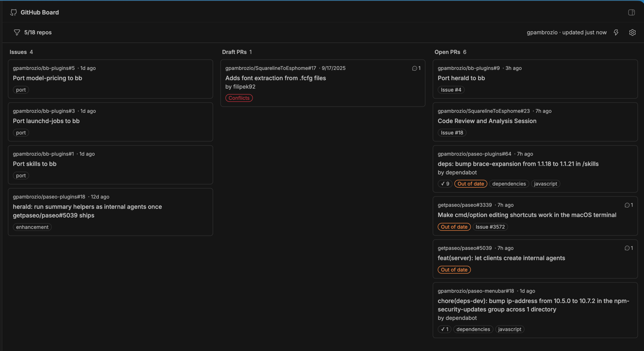Open the macOS terminal editing shortcuts PR
The width and height of the screenshot is (644, 351).
[527, 215]
